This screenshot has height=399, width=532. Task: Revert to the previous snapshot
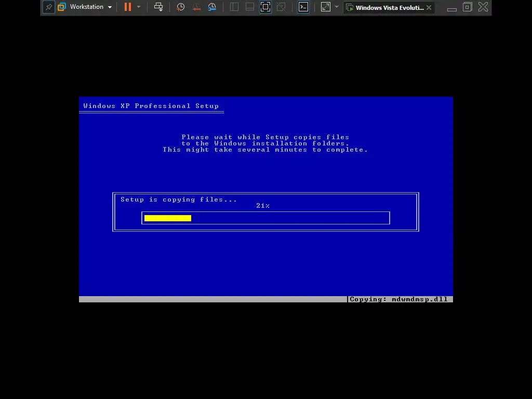[196, 7]
